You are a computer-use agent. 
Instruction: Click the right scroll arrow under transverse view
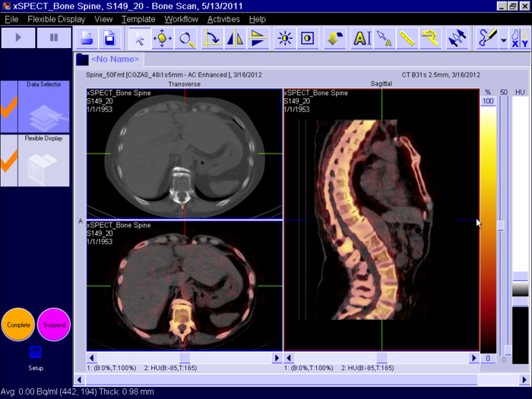point(276,357)
